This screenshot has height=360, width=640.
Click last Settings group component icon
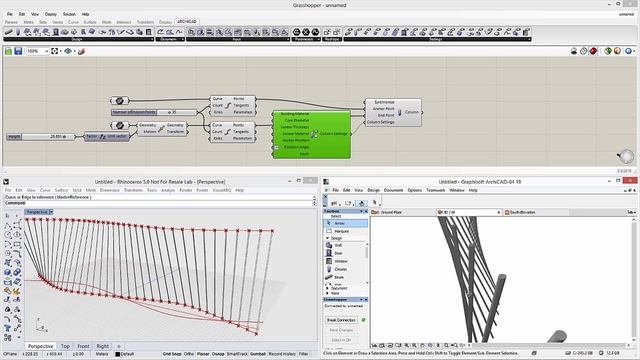pos(526,32)
